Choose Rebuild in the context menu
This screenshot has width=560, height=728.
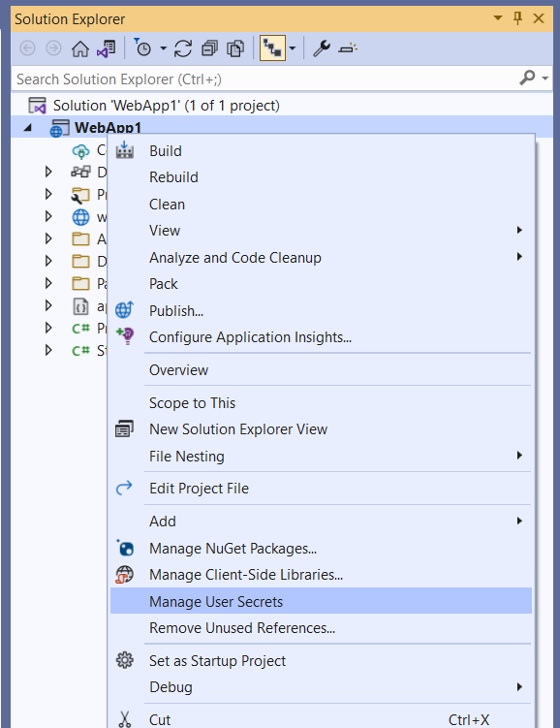pos(321,177)
